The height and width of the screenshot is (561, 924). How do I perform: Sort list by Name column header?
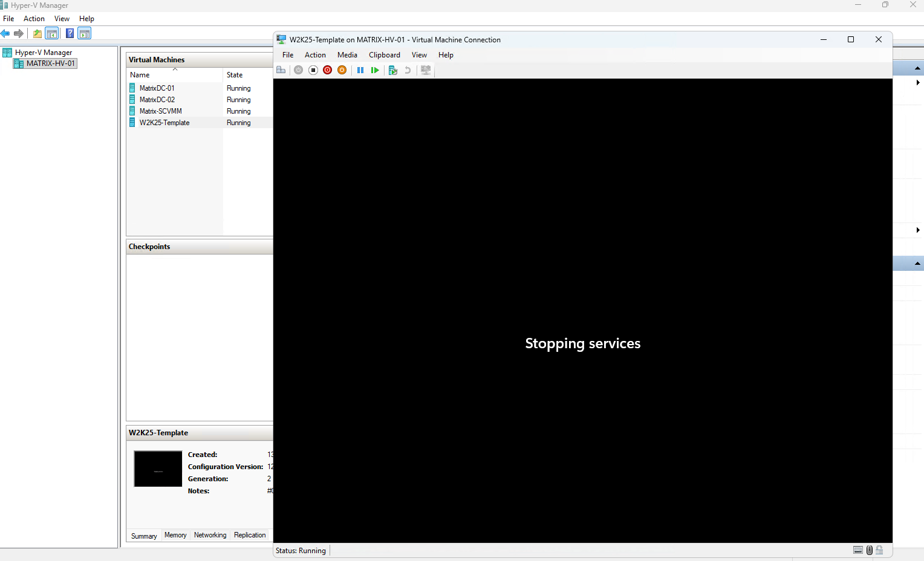175,75
